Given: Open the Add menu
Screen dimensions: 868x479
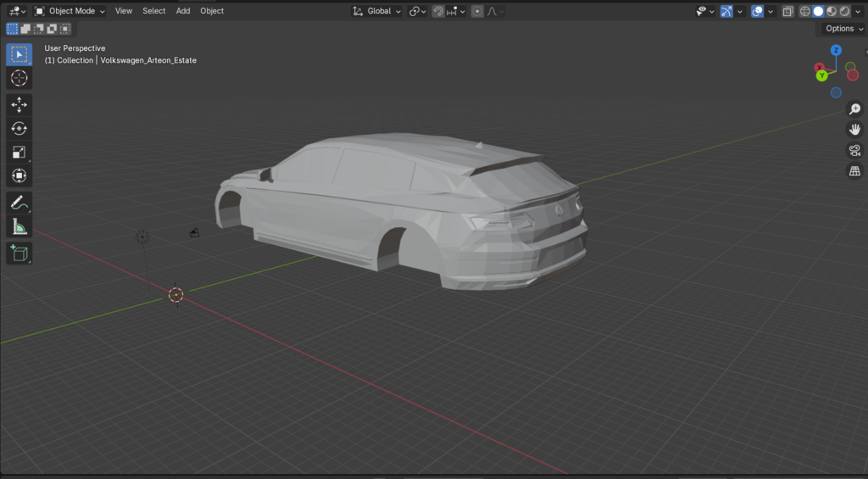Looking at the screenshot, I should 183,11.
